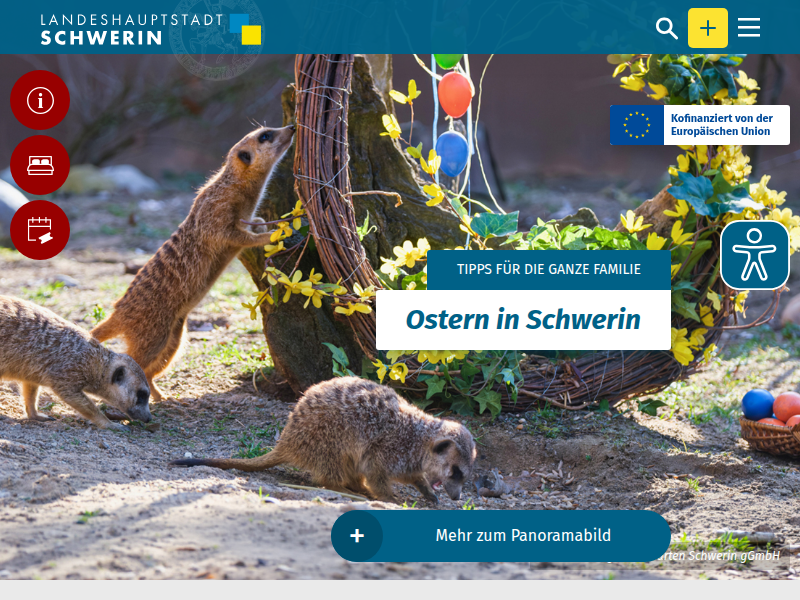Open the accessibility person icon

coord(754,255)
